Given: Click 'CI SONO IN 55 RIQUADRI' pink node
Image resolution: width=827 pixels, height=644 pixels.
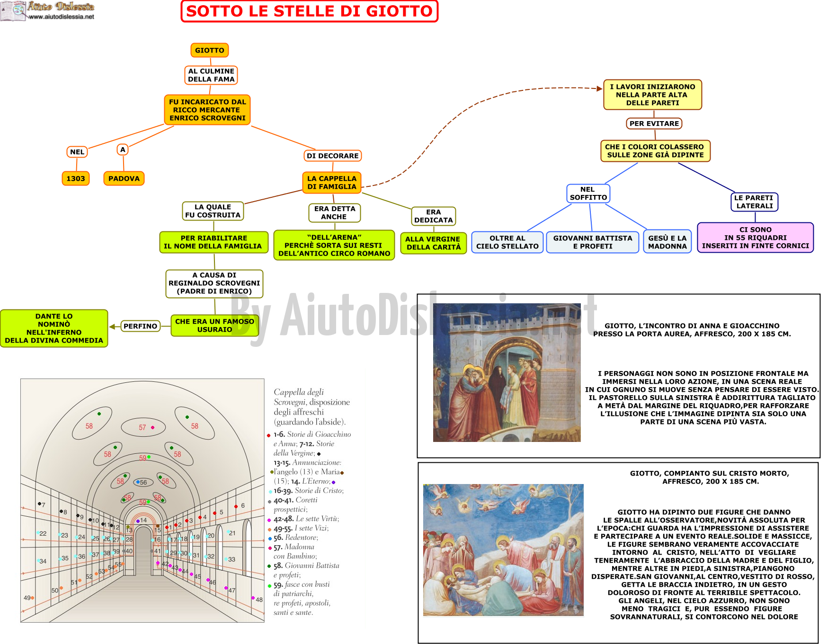Looking at the screenshot, I should (756, 238).
